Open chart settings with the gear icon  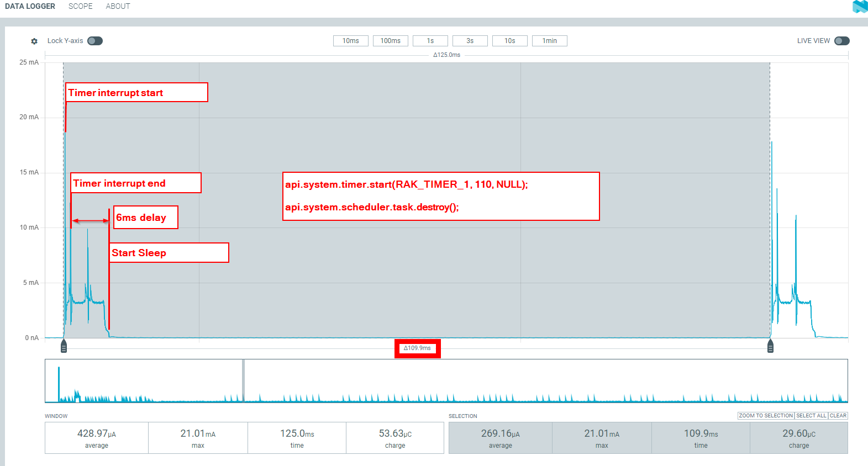pyautogui.click(x=34, y=41)
